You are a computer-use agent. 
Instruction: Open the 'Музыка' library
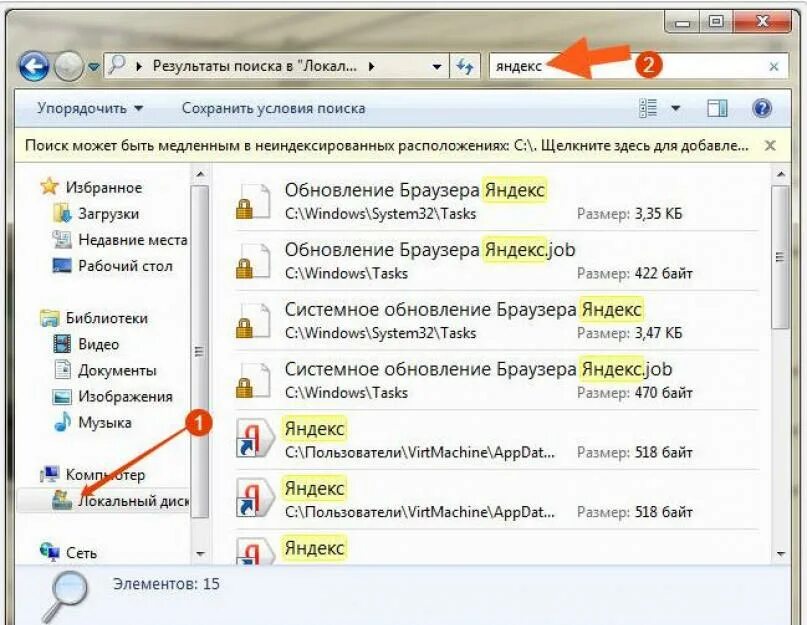pos(104,423)
